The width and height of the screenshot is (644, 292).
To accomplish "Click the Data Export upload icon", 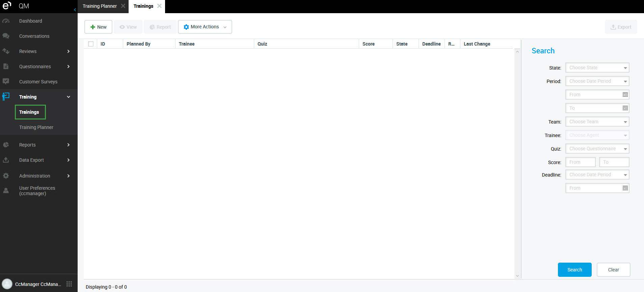I will point(6,160).
